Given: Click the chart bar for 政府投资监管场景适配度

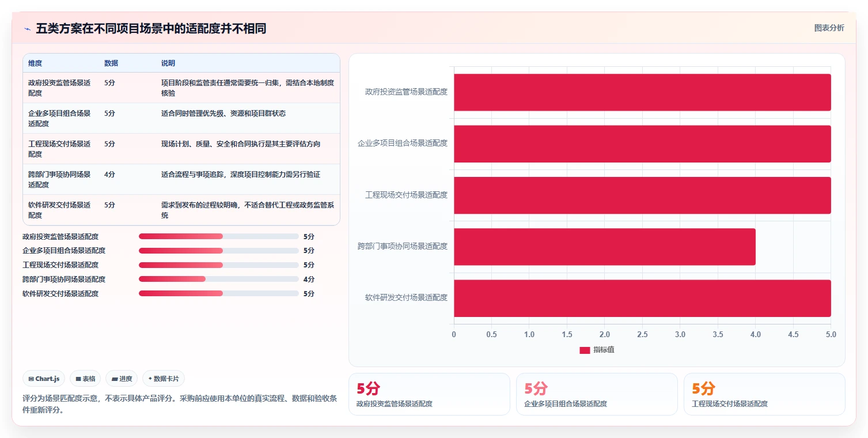Looking at the screenshot, I should click(642, 92).
